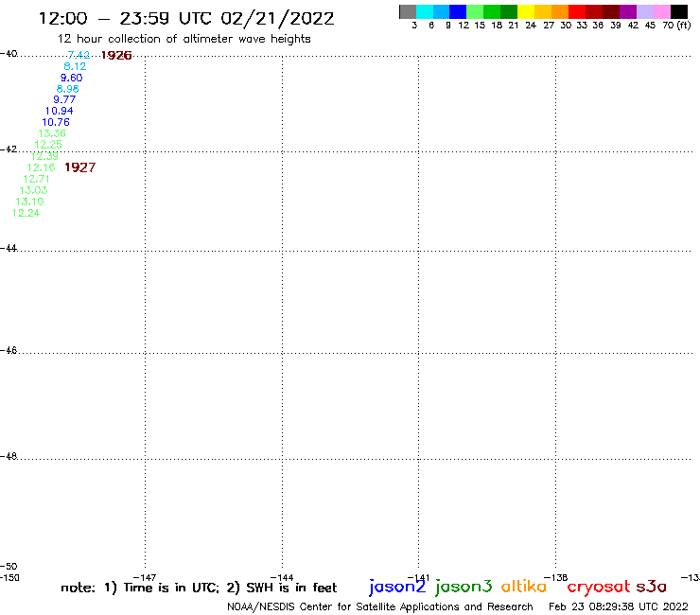
Task: Select the -46 latitude axis label
Action: coord(9,350)
